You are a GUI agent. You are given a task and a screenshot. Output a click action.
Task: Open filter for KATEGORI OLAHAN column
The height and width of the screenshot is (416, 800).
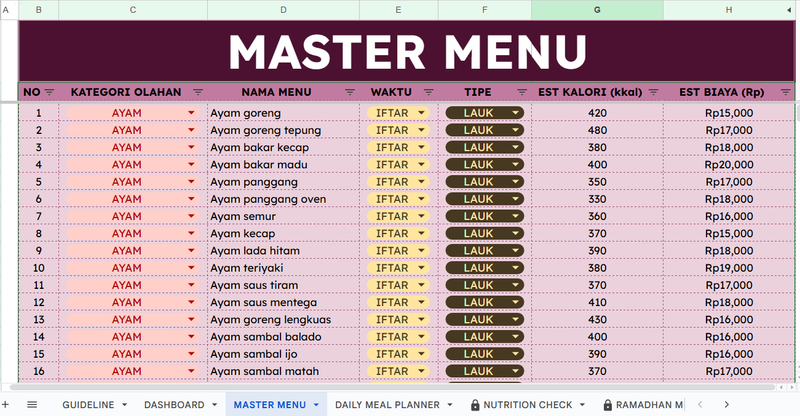(x=198, y=92)
